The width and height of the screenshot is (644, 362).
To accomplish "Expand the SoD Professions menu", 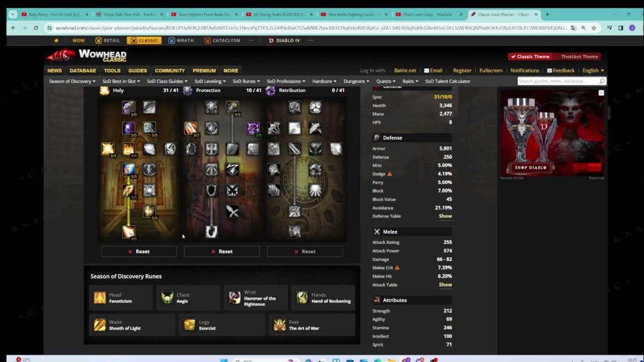I will point(286,81).
